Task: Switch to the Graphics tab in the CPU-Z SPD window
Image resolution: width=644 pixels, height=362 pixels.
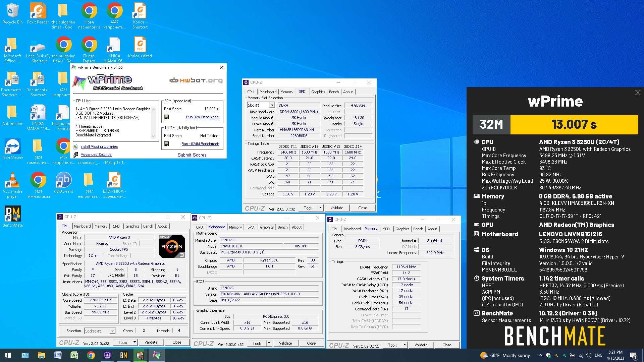Action: pos(318,92)
